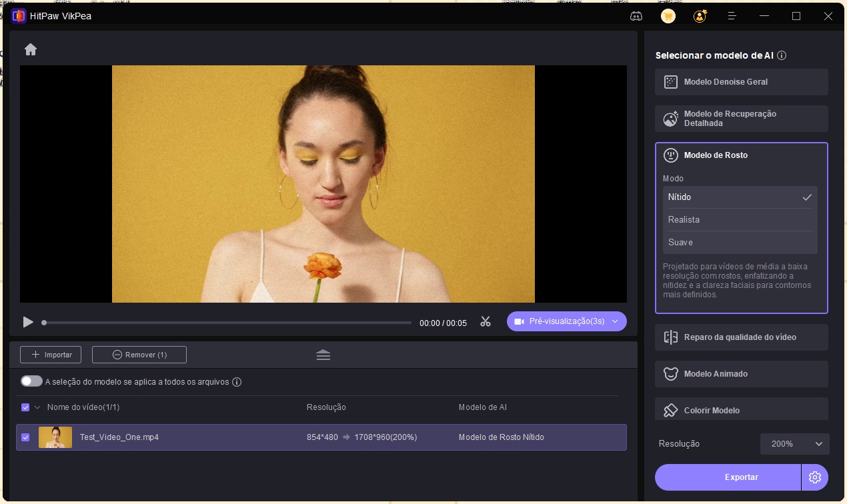Click the video preview area

(x=323, y=184)
